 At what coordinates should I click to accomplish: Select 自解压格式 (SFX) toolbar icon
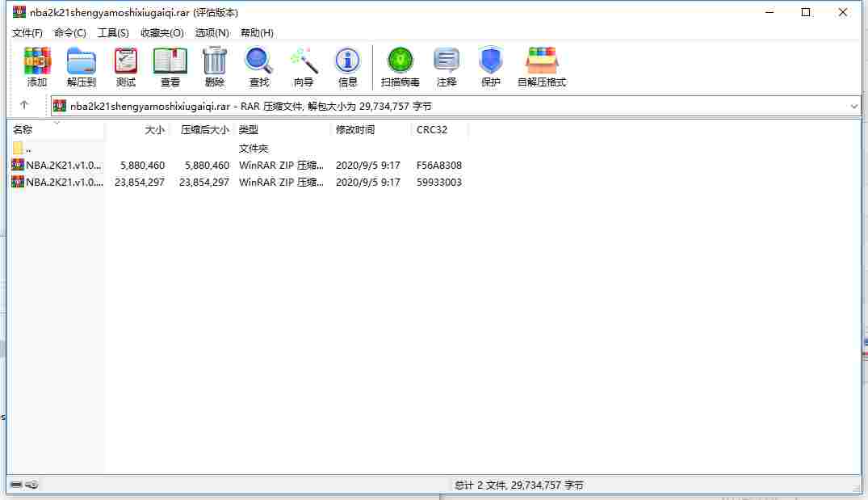click(542, 61)
